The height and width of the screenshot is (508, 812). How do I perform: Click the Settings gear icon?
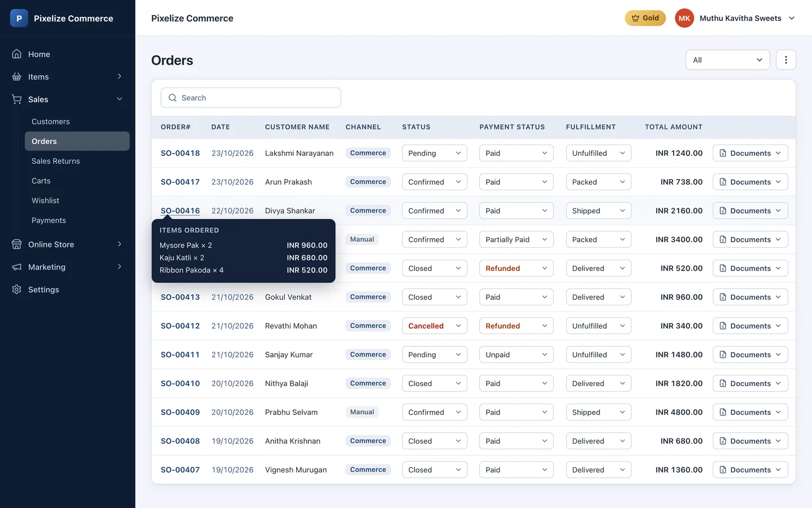(x=17, y=290)
